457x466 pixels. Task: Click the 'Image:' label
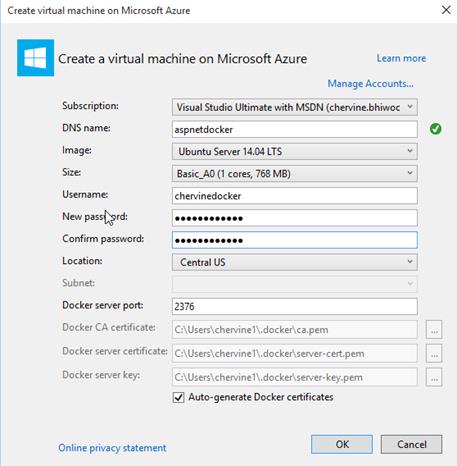coord(77,150)
